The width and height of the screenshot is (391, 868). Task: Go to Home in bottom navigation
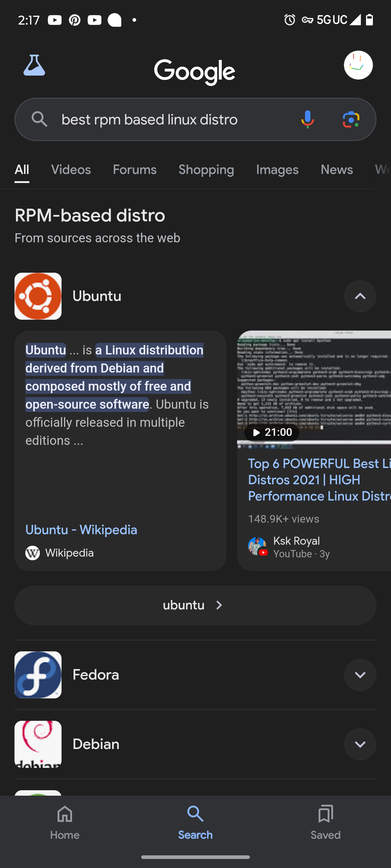[65, 823]
